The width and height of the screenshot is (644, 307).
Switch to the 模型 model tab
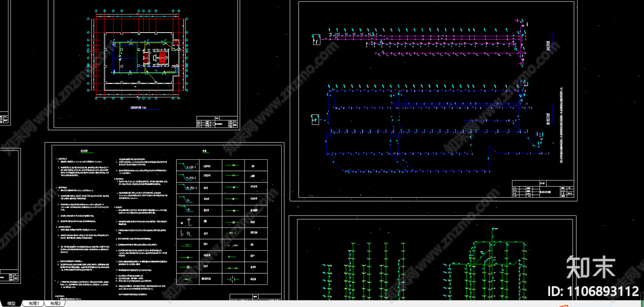pyautogui.click(x=11, y=303)
